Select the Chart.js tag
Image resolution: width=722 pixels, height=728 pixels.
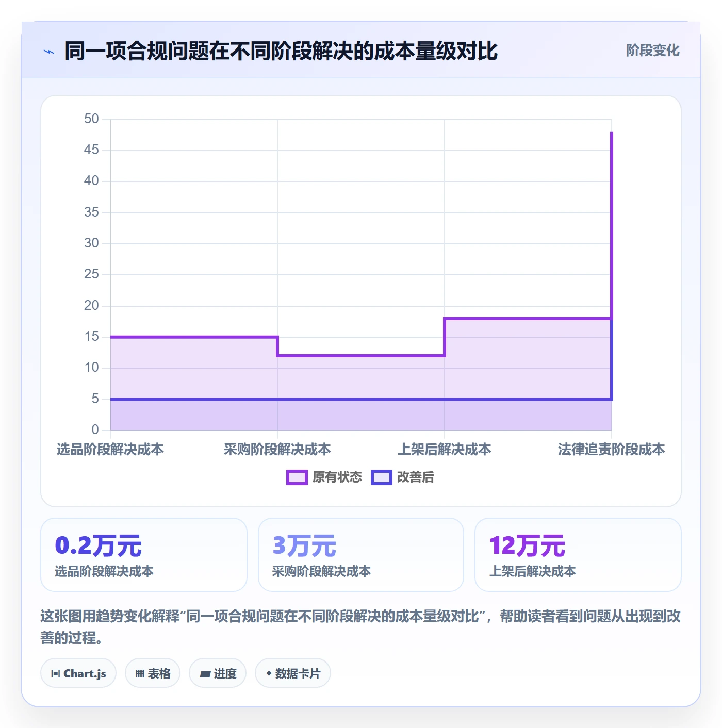[78, 673]
